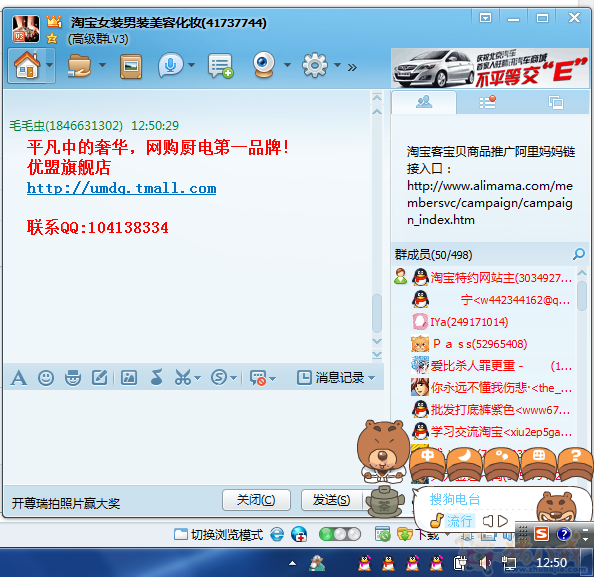Click the music note share icon
Screen dimensions: 594x577
point(156,377)
